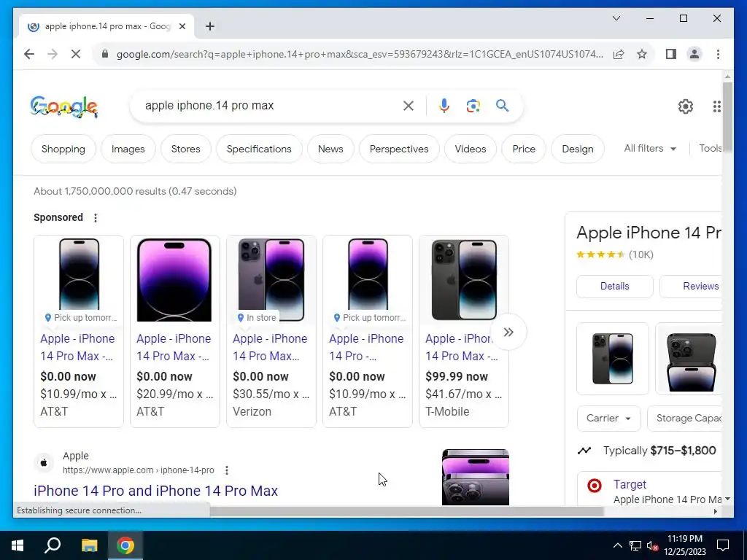Open first black iPhone panel thumbnail
Screen dimensions: 747x560
[613, 359]
